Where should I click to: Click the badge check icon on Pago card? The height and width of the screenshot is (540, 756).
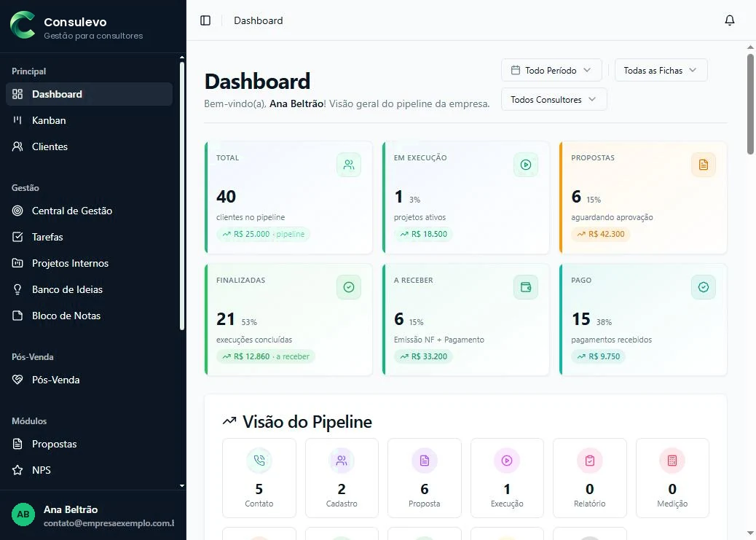tap(704, 287)
